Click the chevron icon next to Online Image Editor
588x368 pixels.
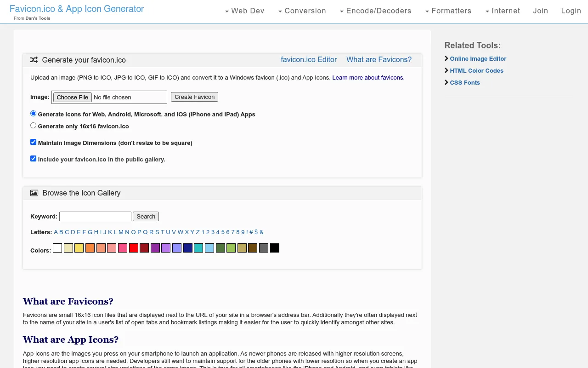447,58
